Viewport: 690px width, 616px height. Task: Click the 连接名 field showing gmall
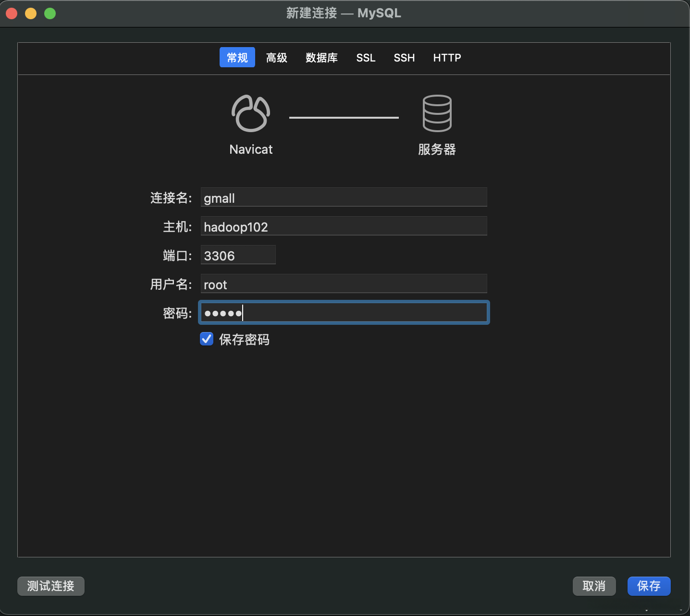(344, 197)
